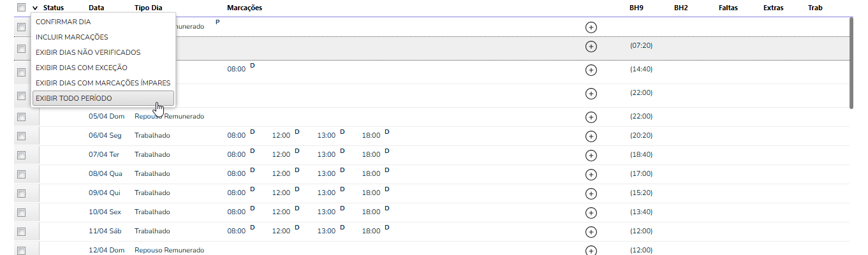Open the Repouso Remunerado link on 05/04

(x=169, y=116)
